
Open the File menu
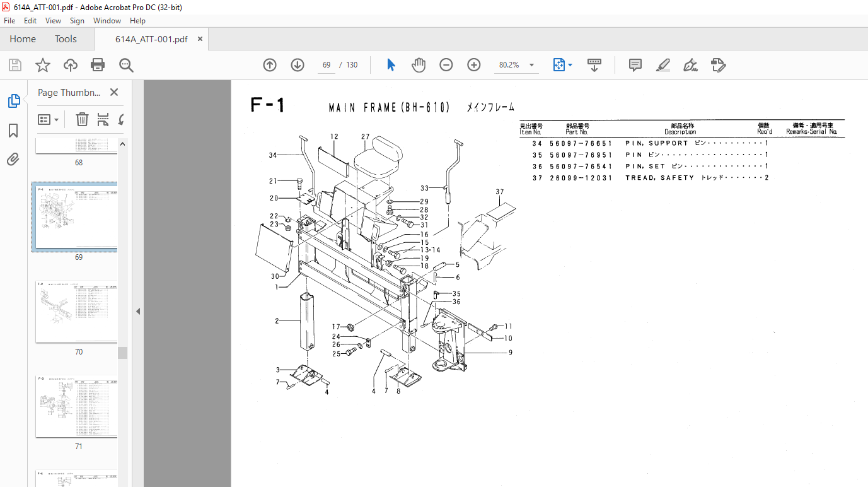9,21
